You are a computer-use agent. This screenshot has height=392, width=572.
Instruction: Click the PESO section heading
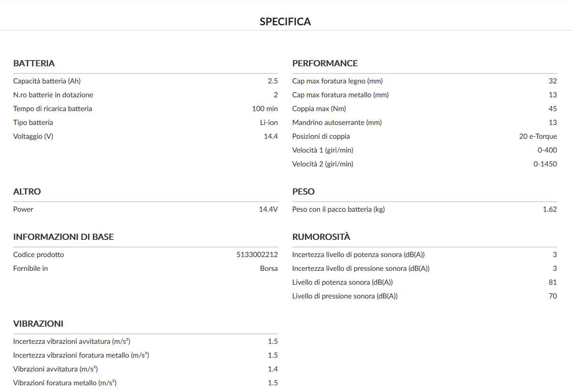(303, 192)
